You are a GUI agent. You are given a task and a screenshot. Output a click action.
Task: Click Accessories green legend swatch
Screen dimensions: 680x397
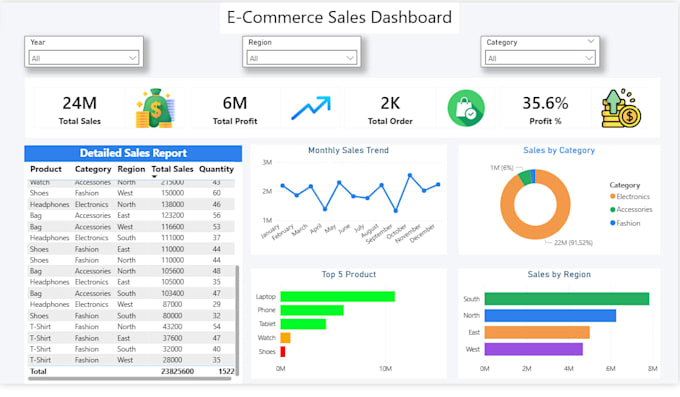pyautogui.click(x=612, y=210)
